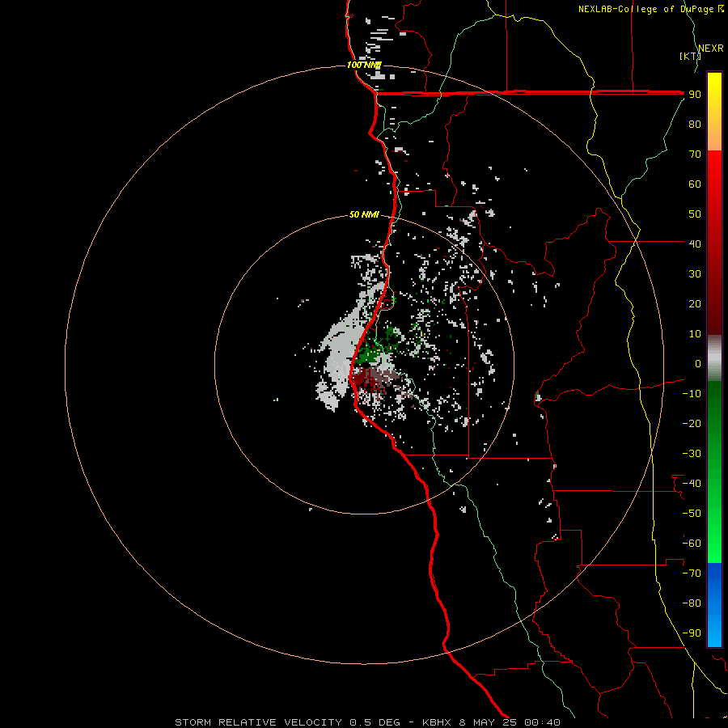This screenshot has width=728, height=728.
Task: Click the blue bottom segment of the color bar
Action: [x=714, y=605]
